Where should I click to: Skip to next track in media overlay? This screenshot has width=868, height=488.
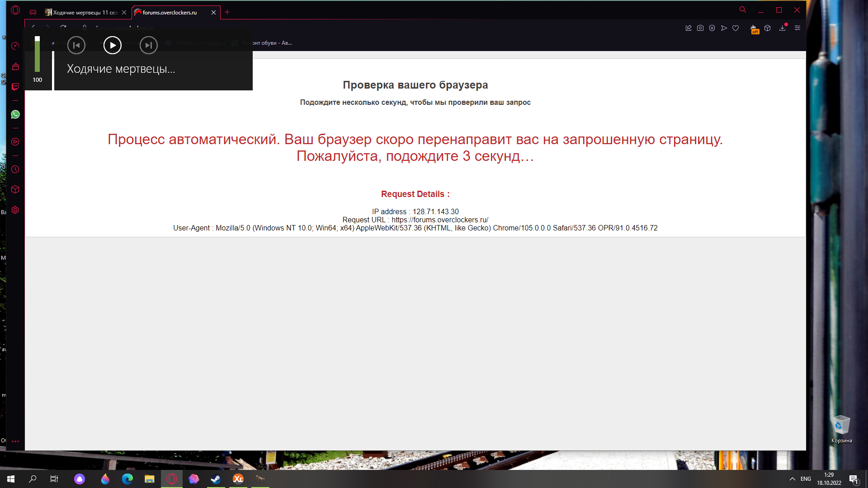148,45
